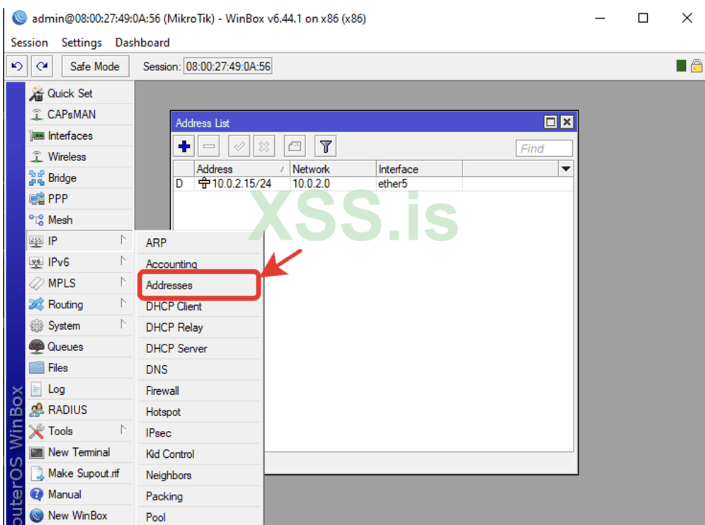Image resolution: width=705 pixels, height=525 pixels.
Task: Open Files in sidebar
Action: click(x=80, y=368)
